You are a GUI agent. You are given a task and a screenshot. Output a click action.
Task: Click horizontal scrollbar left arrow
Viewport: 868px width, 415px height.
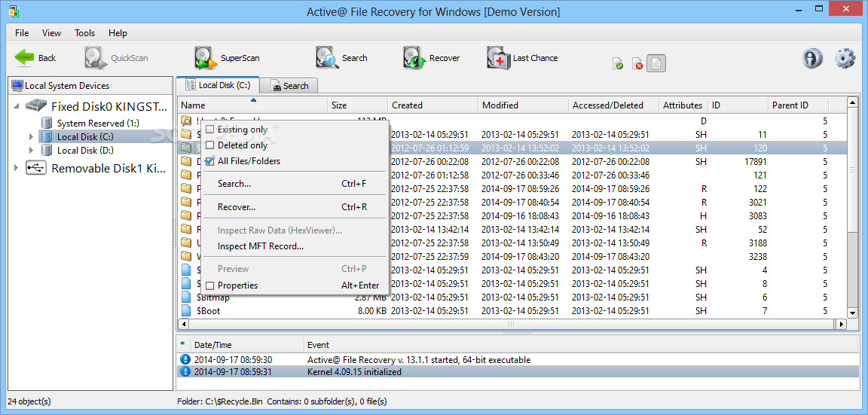tap(182, 324)
